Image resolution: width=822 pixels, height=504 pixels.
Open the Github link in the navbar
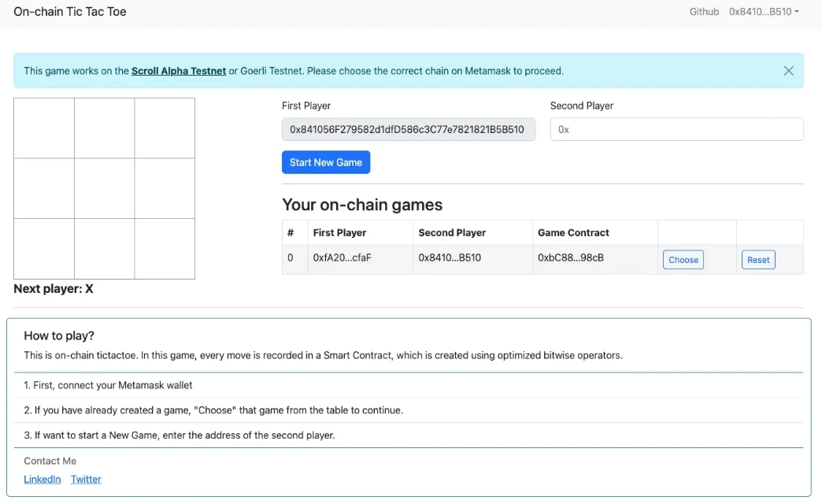[704, 12]
